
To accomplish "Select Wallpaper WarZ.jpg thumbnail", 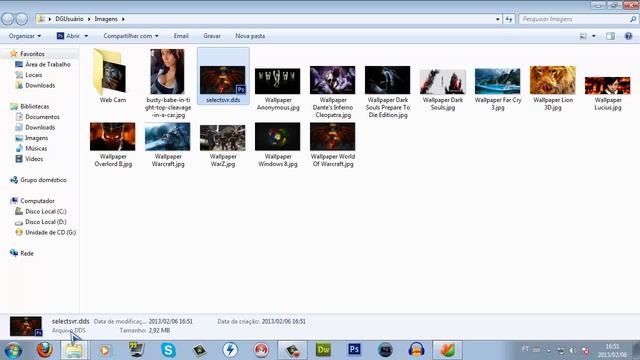I will pyautogui.click(x=223, y=138).
